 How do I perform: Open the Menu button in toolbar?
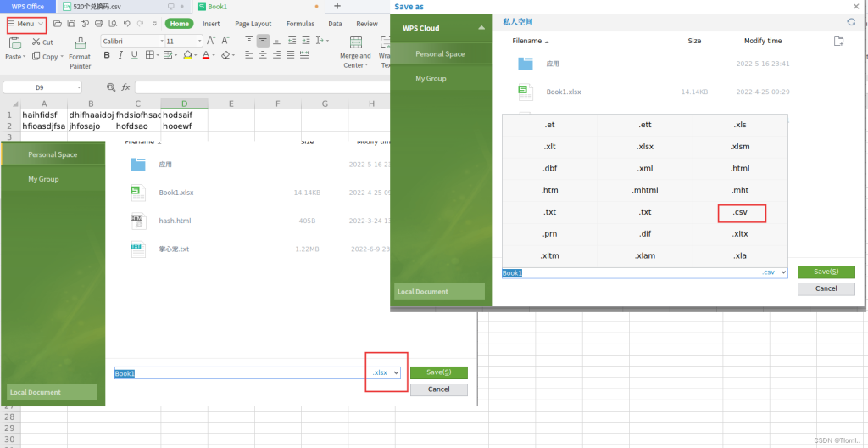click(26, 24)
